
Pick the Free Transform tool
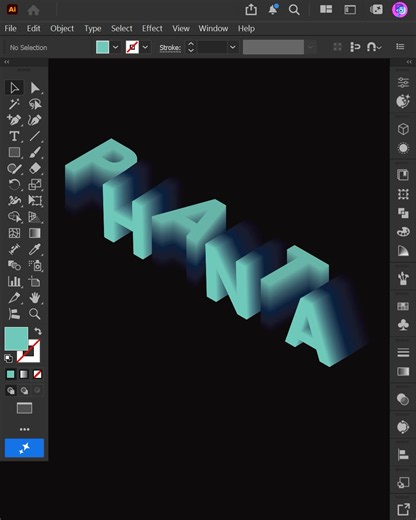click(35, 200)
